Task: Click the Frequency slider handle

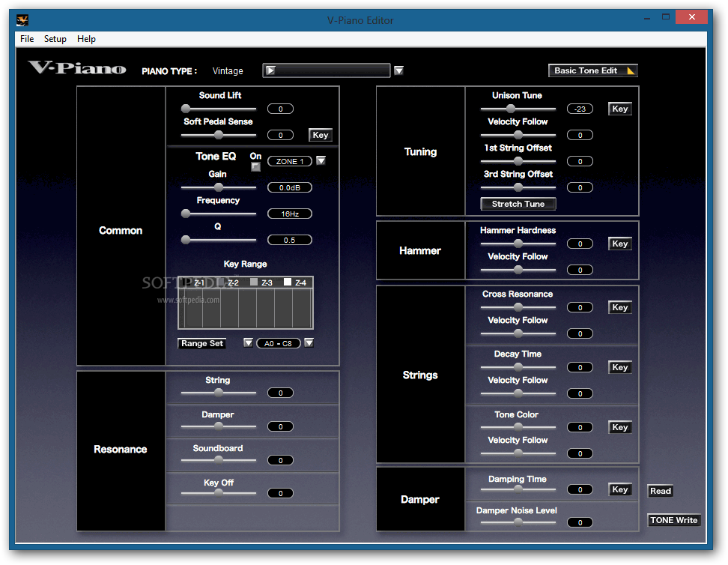Action: tap(186, 214)
